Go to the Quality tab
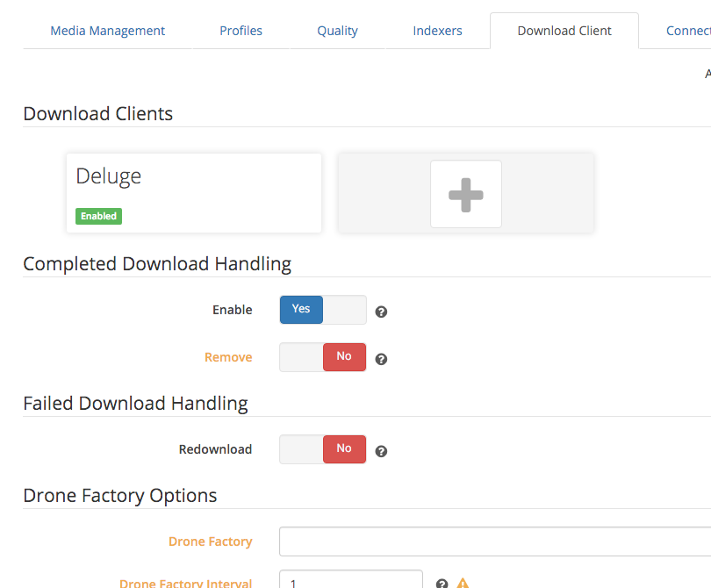Screen dimensions: 711x588 tap(337, 31)
